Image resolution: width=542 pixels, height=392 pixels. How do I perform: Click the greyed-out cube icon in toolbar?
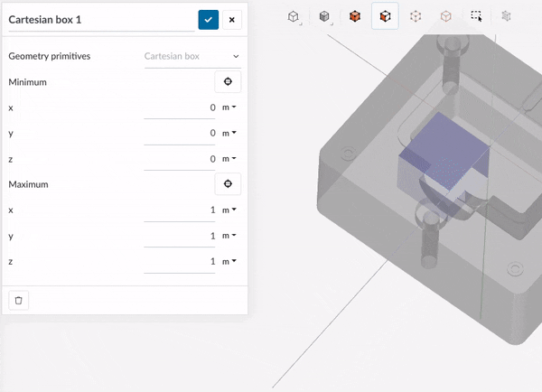click(507, 16)
